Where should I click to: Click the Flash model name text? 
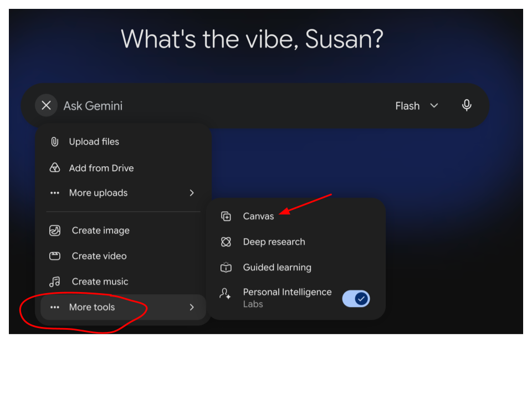pos(407,106)
